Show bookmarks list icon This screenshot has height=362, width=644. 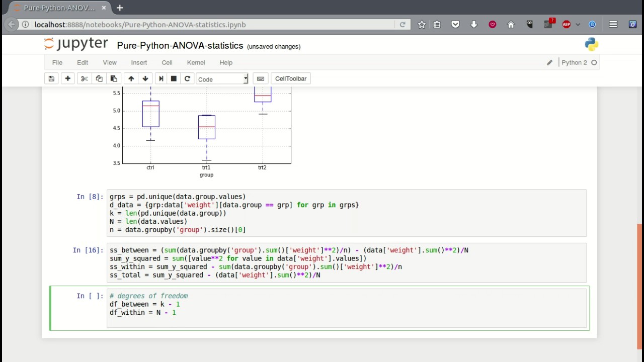click(437, 24)
